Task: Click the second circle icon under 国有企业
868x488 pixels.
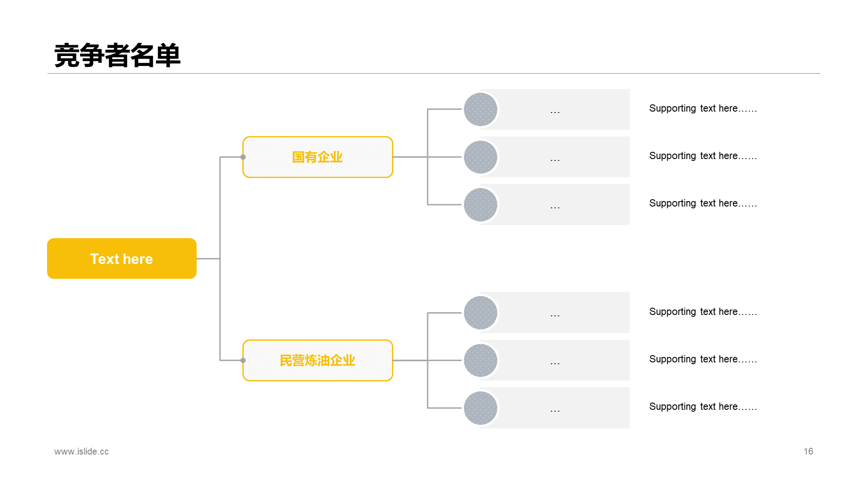Action: click(x=481, y=157)
